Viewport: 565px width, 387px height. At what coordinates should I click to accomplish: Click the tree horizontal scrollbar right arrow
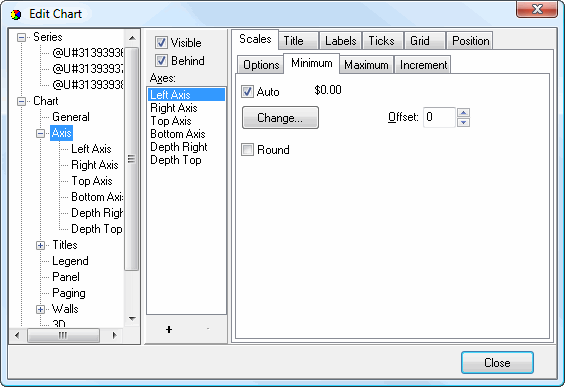(x=114, y=335)
